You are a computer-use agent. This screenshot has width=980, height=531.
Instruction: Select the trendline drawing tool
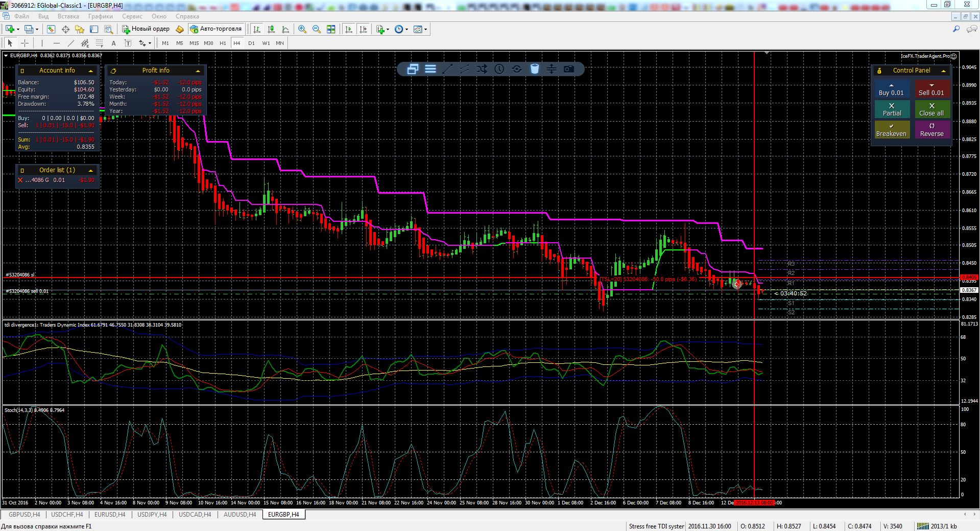tap(70, 43)
